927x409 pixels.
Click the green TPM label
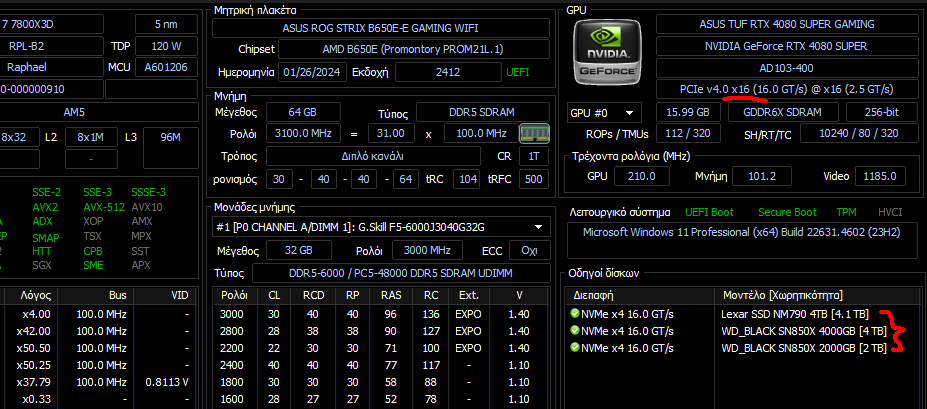846,212
